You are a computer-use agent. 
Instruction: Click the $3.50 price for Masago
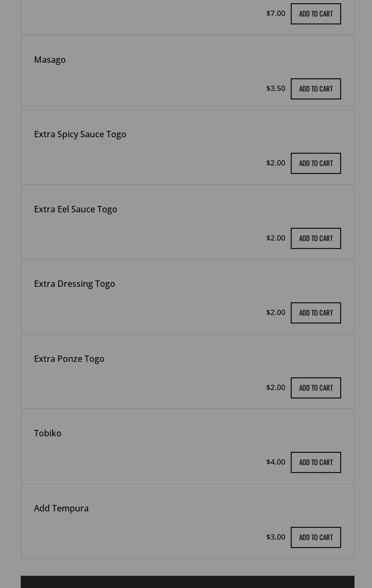[276, 88]
